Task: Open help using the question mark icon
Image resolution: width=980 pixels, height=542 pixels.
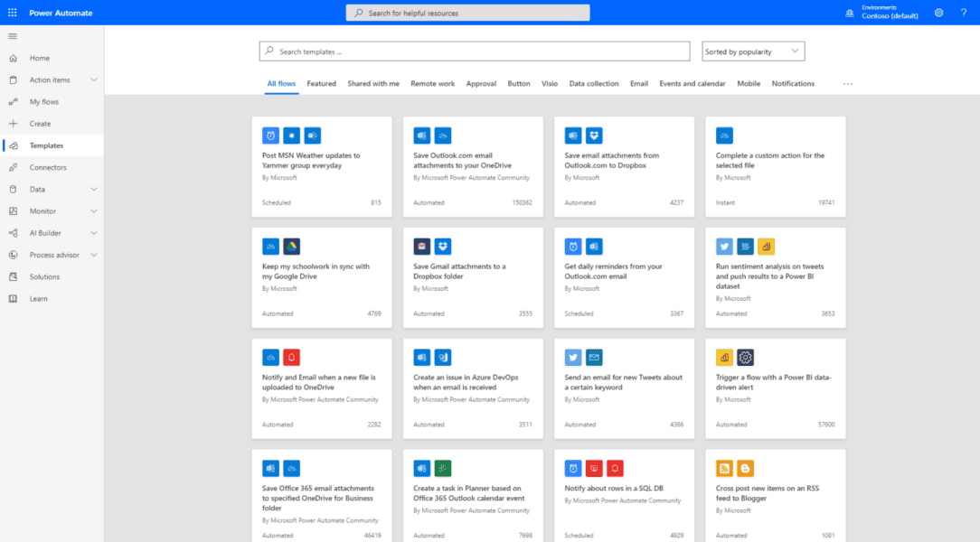Action: tap(964, 12)
